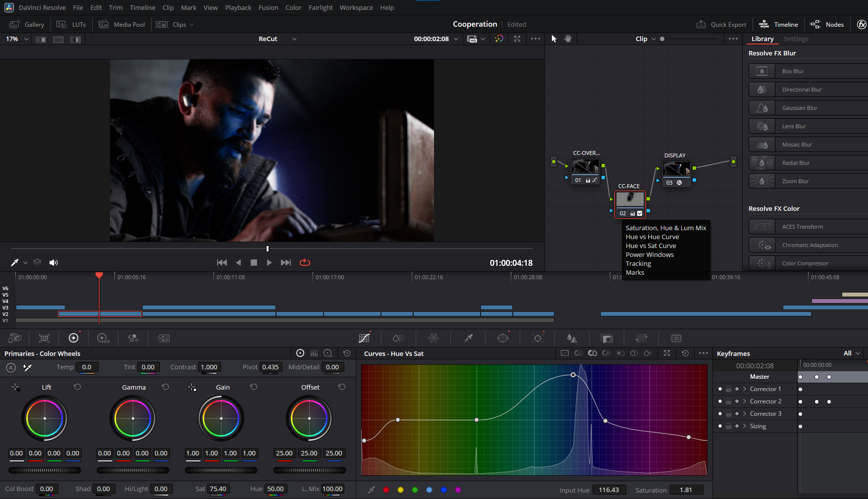Image resolution: width=868 pixels, height=499 pixels.
Task: Open the HDR color wheels palette
Action: click(x=103, y=338)
